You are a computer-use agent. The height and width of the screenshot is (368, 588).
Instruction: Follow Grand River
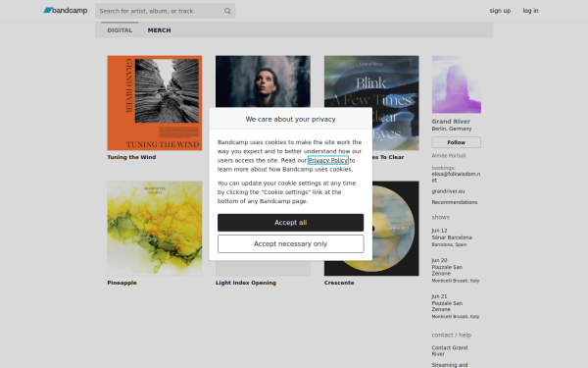[457, 142]
